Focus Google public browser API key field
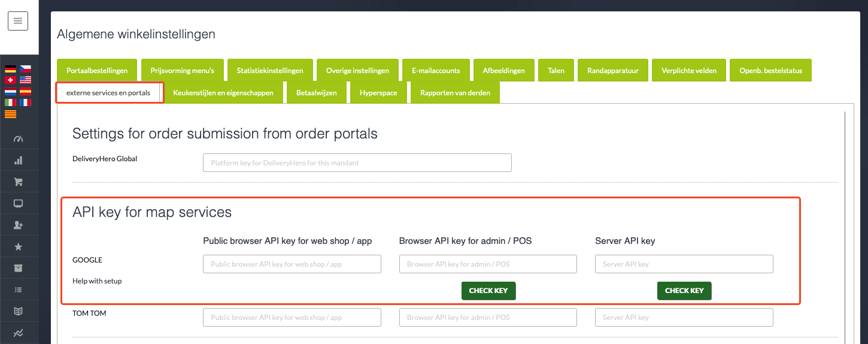Viewport: 868px width, 344px height. click(292, 264)
